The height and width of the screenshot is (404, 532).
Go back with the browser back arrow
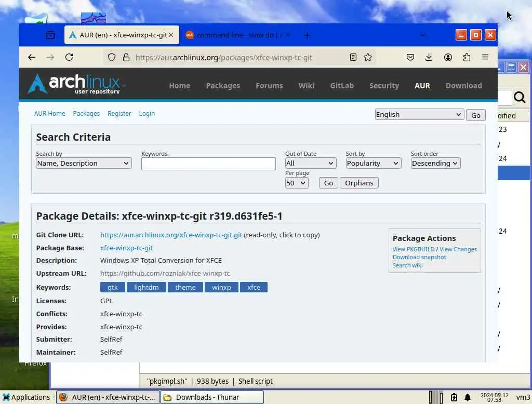click(x=32, y=57)
